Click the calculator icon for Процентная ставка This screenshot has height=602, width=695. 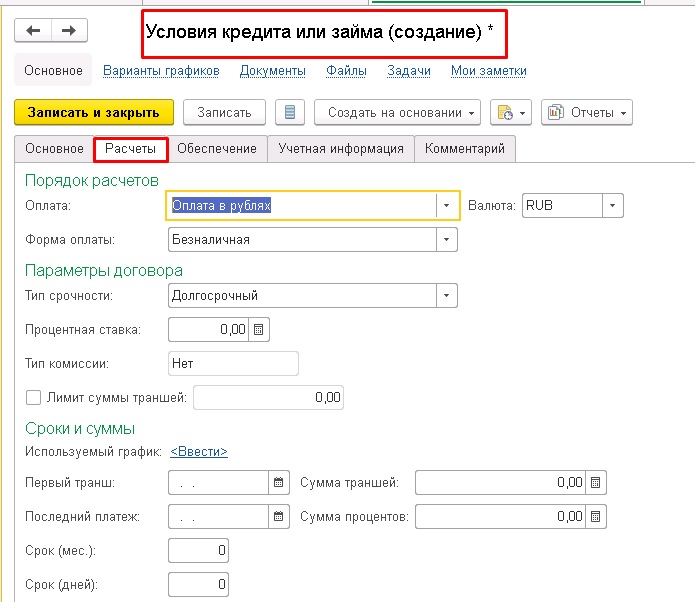tap(259, 329)
